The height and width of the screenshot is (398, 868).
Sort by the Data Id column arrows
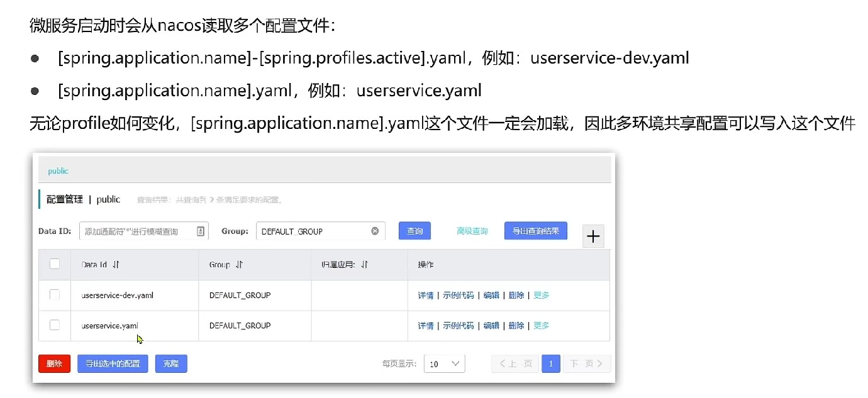tap(116, 265)
